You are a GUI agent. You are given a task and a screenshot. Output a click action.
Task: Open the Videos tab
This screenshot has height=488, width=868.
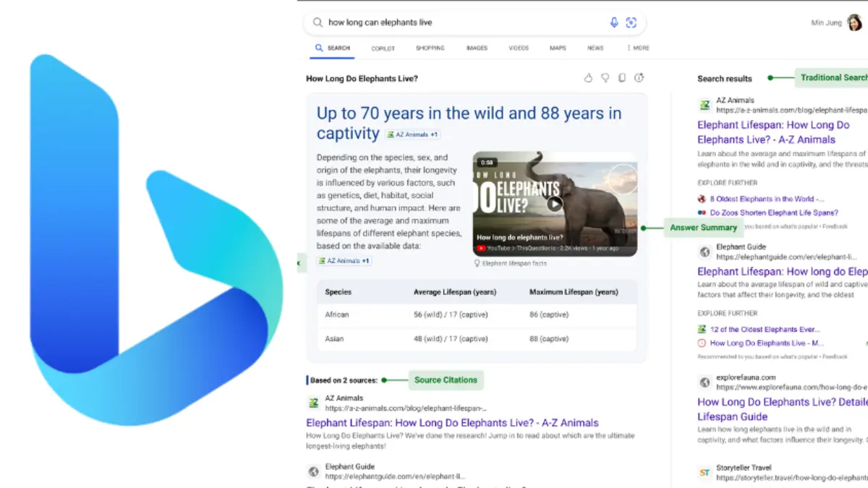click(519, 48)
